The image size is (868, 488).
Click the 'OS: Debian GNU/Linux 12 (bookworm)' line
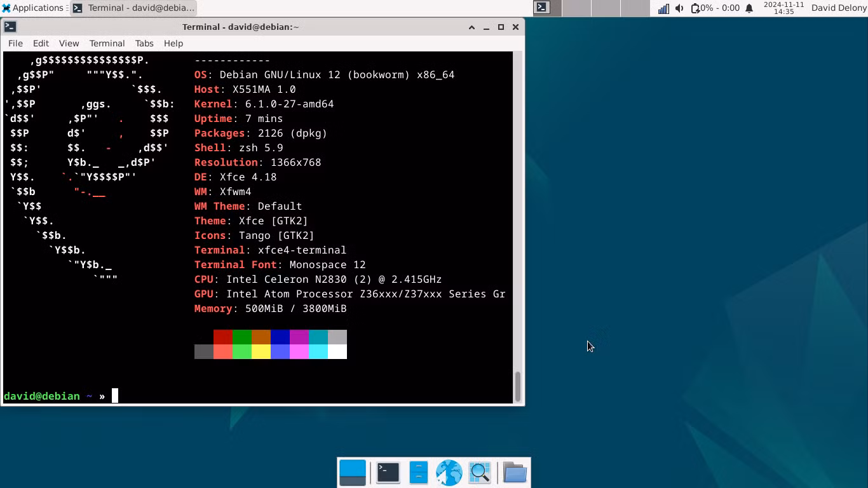point(325,74)
